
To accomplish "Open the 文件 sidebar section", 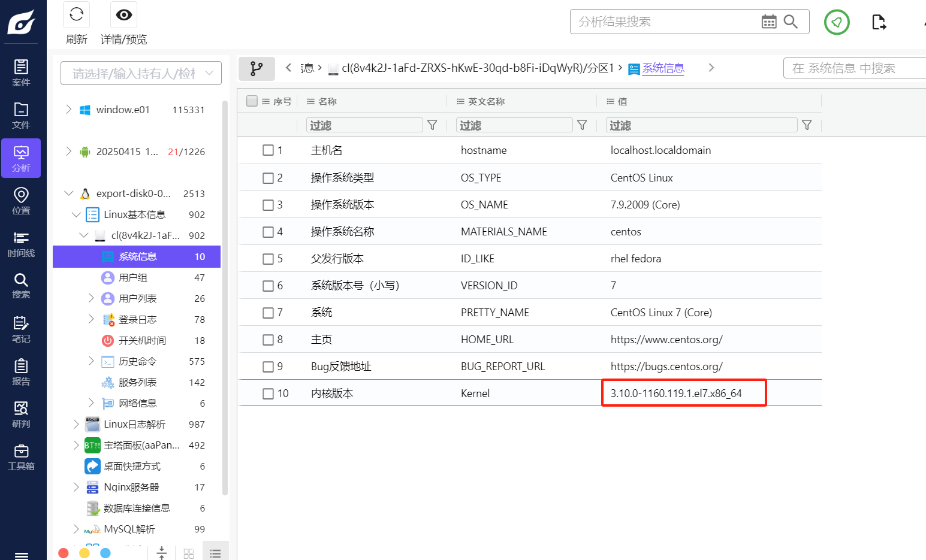I will coord(21,116).
